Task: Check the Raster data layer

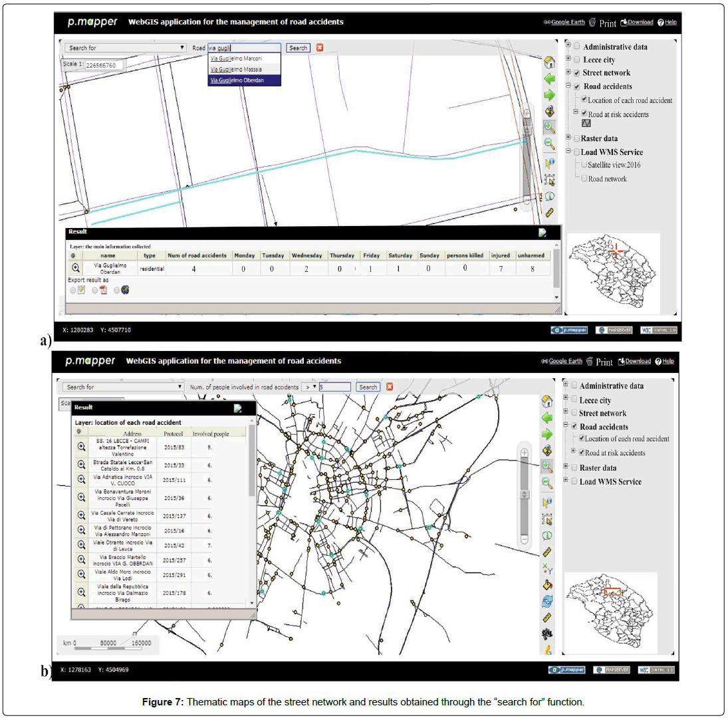Action: click(576, 138)
